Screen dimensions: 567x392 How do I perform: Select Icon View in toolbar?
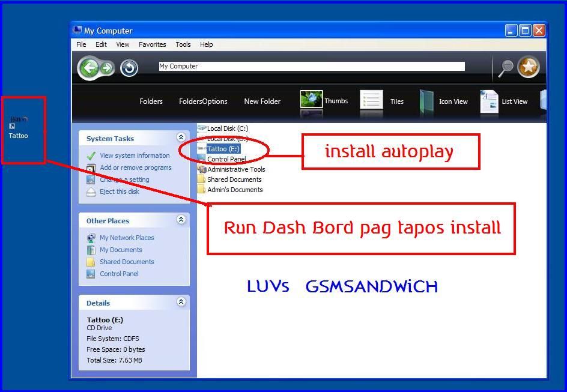426,101
